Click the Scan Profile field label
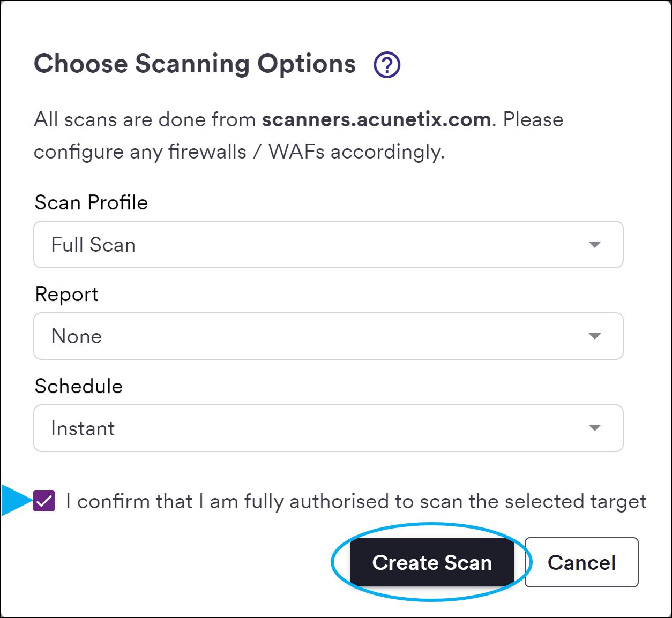The width and height of the screenshot is (672, 618). click(x=91, y=203)
